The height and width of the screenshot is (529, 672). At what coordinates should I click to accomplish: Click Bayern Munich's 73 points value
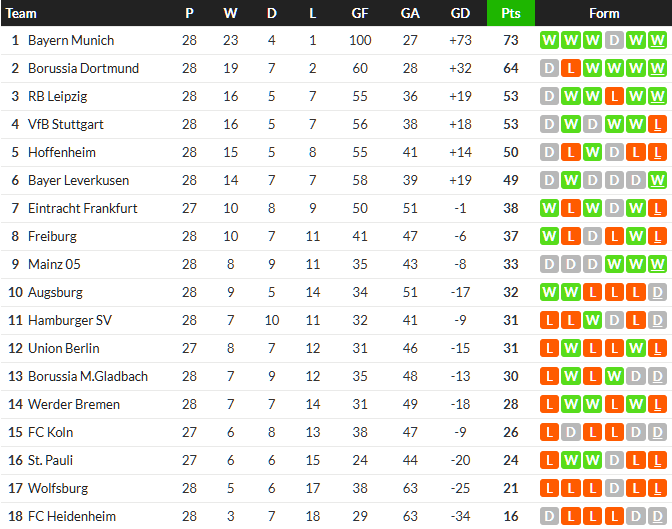pos(511,41)
